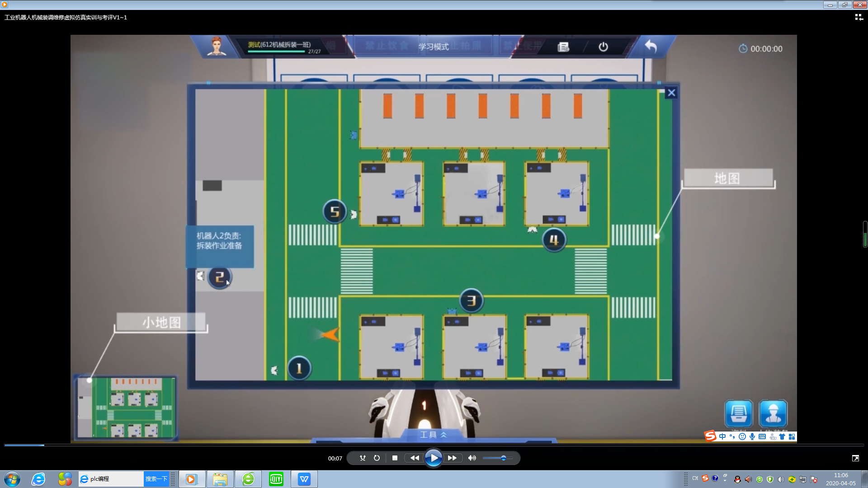Image resolution: width=868 pixels, height=488 pixels.
Task: Click the Stop playback button
Action: click(395, 458)
